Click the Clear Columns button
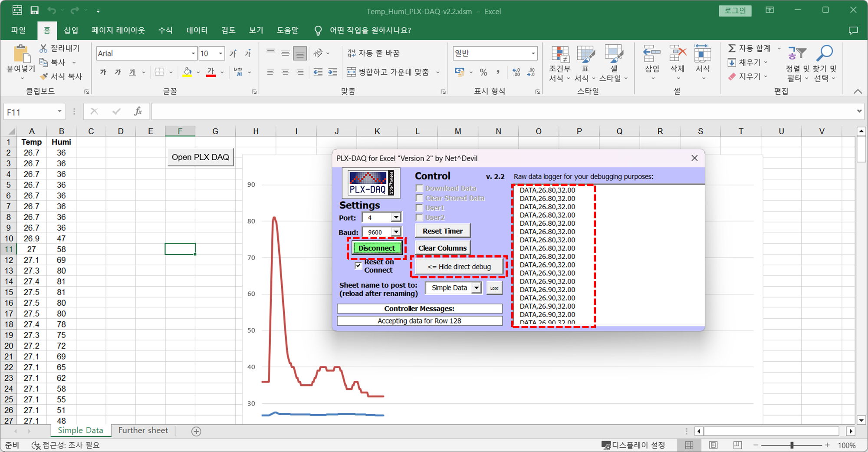The width and height of the screenshot is (868, 452). point(443,248)
